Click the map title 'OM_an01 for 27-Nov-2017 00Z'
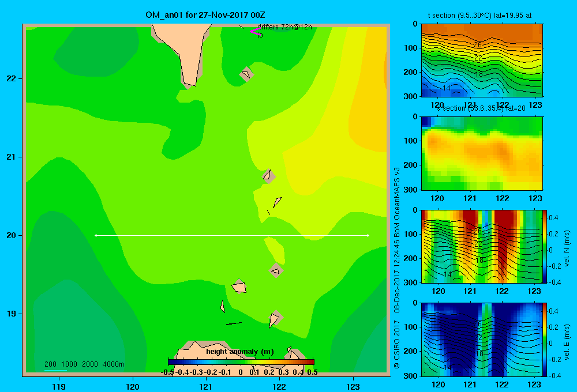The height and width of the screenshot is (392, 577). point(205,15)
